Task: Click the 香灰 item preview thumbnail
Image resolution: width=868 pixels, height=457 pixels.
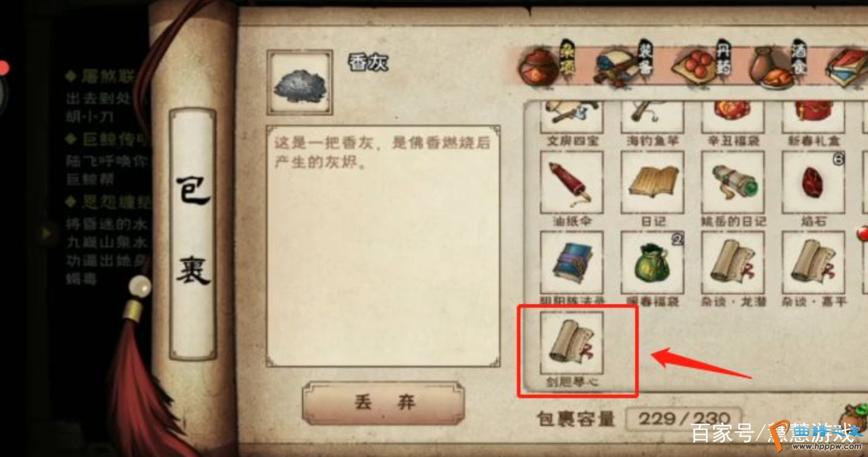Action: [300, 83]
